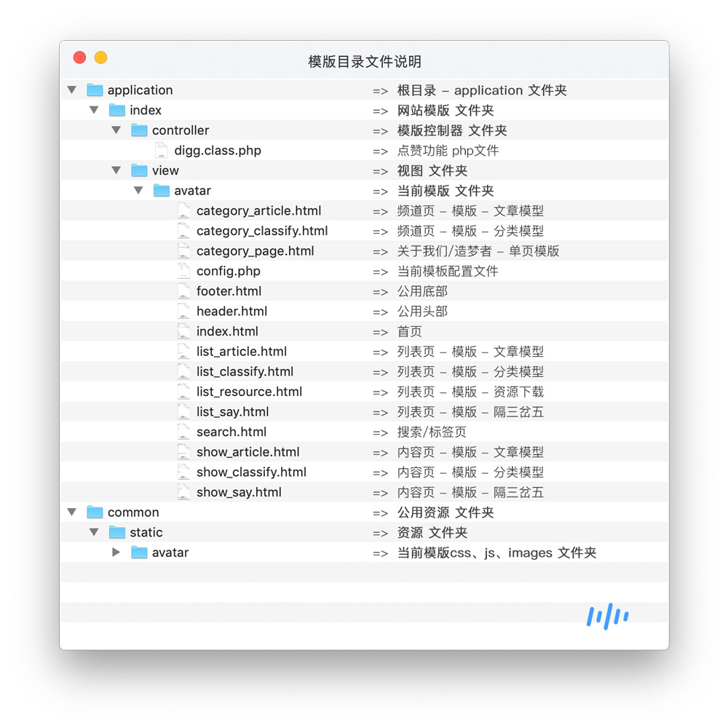This screenshot has width=728, height=728.
Task: Collapse the controller folder disclosure triangle
Action: point(116,130)
